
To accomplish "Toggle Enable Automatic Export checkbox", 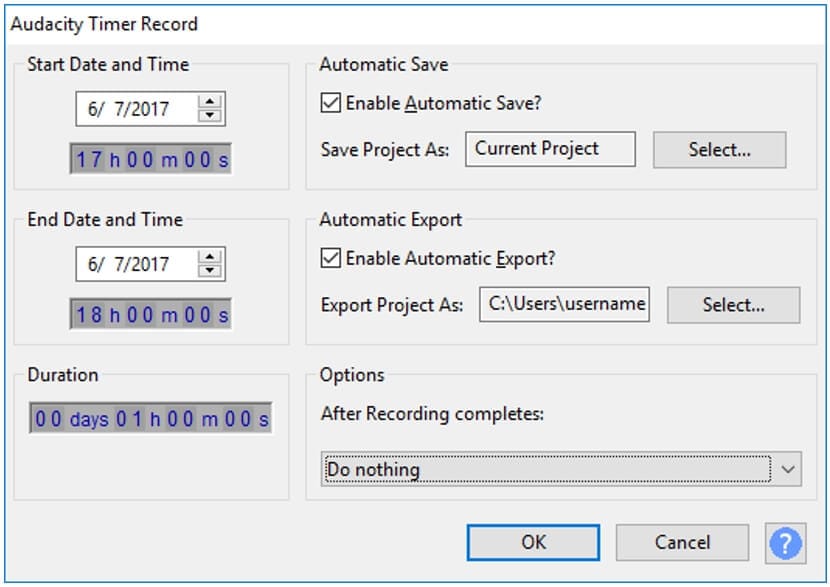I will pos(330,259).
